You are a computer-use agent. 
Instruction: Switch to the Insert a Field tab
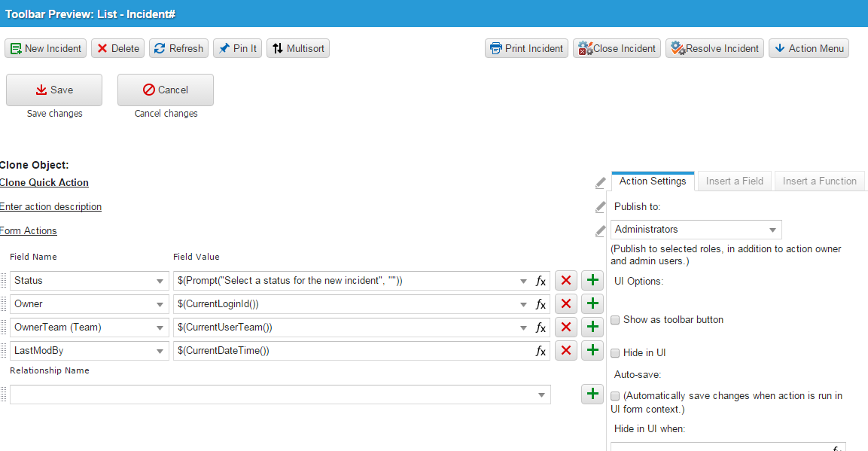point(734,181)
